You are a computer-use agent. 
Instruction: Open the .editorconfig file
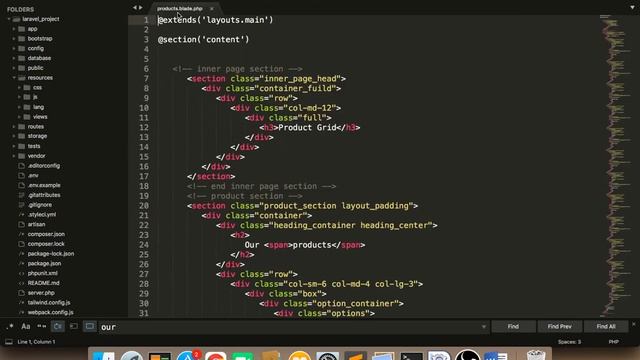pyautogui.click(x=44, y=166)
